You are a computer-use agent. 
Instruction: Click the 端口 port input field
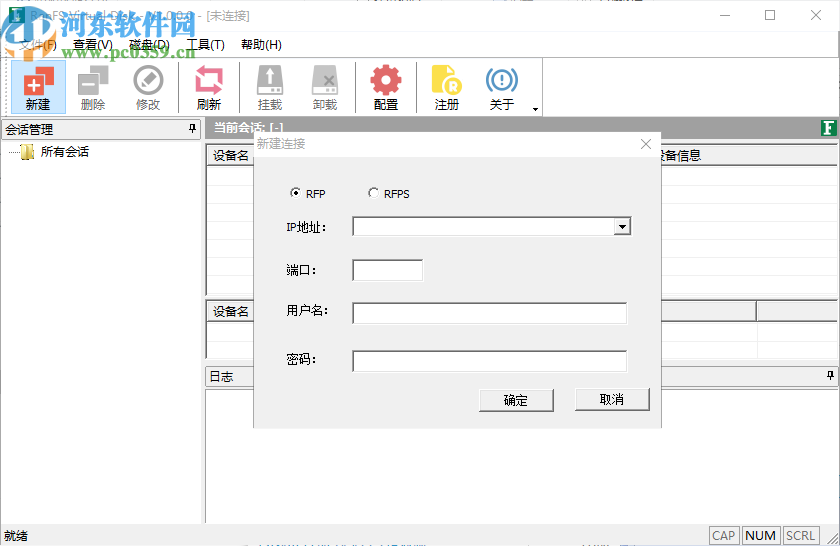pyautogui.click(x=387, y=270)
